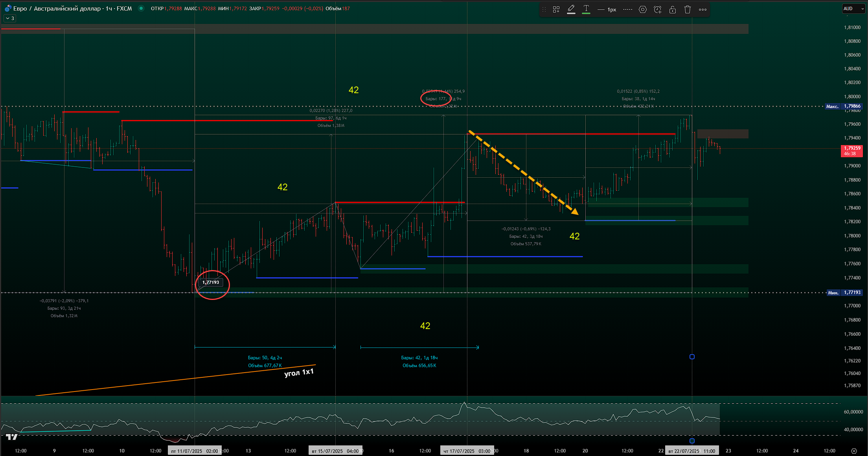Click the TradingView logo at bottom left

coord(12,437)
